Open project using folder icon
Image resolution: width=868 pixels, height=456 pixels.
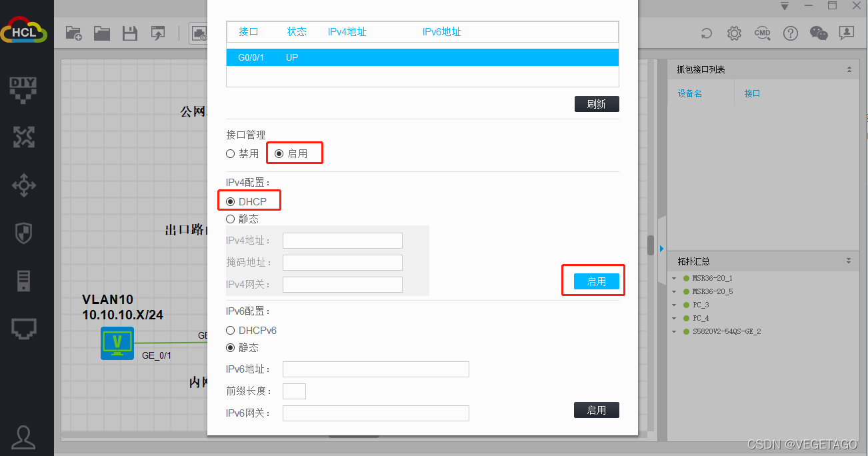point(101,33)
